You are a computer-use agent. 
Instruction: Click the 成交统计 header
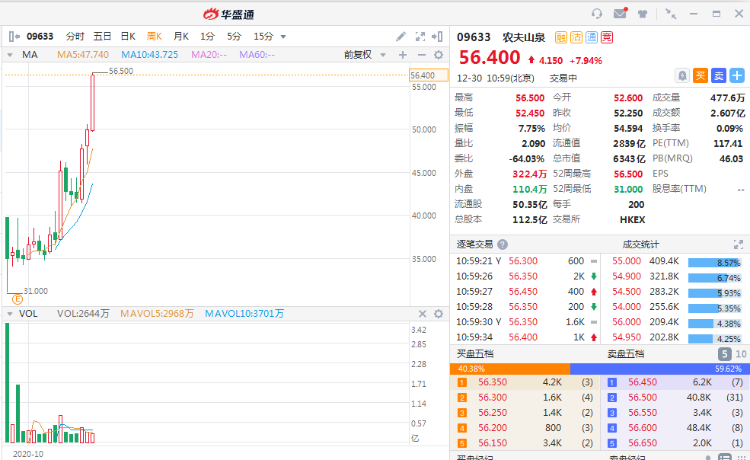(x=640, y=243)
